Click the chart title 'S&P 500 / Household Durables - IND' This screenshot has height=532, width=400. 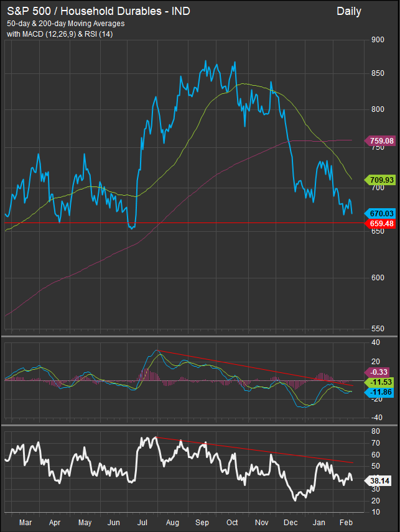click(x=98, y=11)
